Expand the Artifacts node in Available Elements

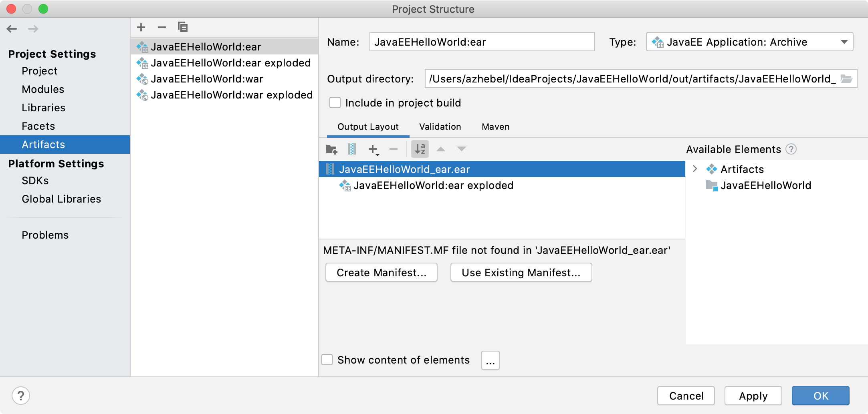(x=695, y=169)
